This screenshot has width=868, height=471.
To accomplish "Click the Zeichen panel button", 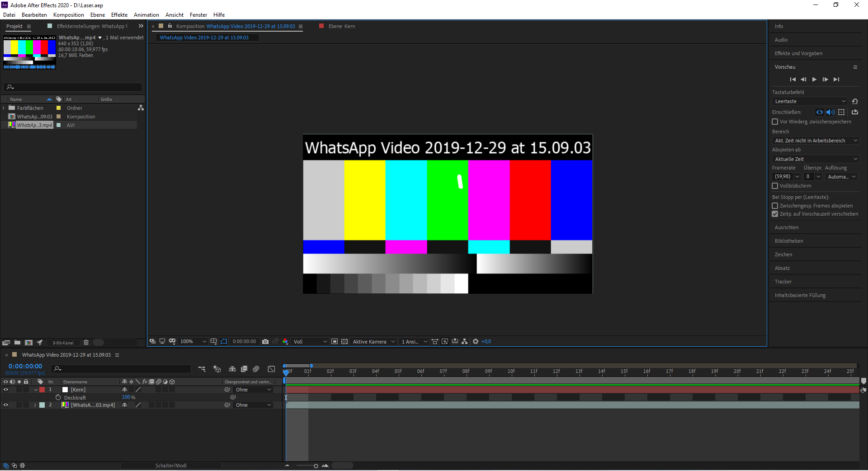I will 783,254.
